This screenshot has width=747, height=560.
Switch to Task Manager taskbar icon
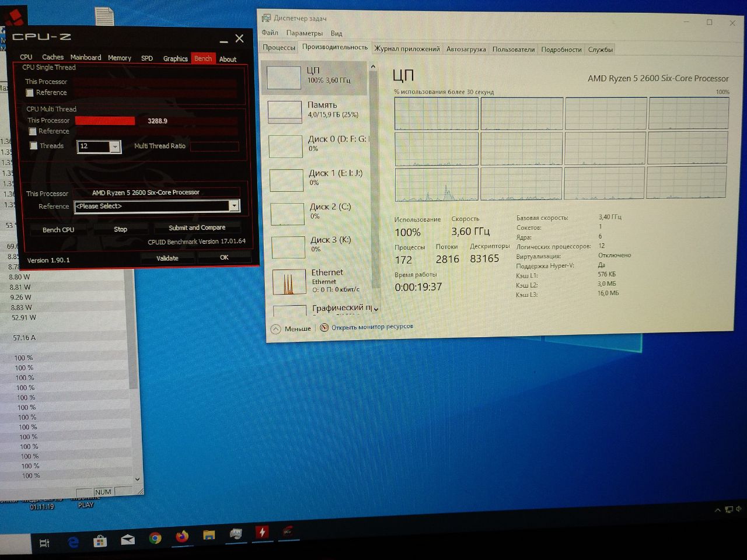tap(236, 534)
